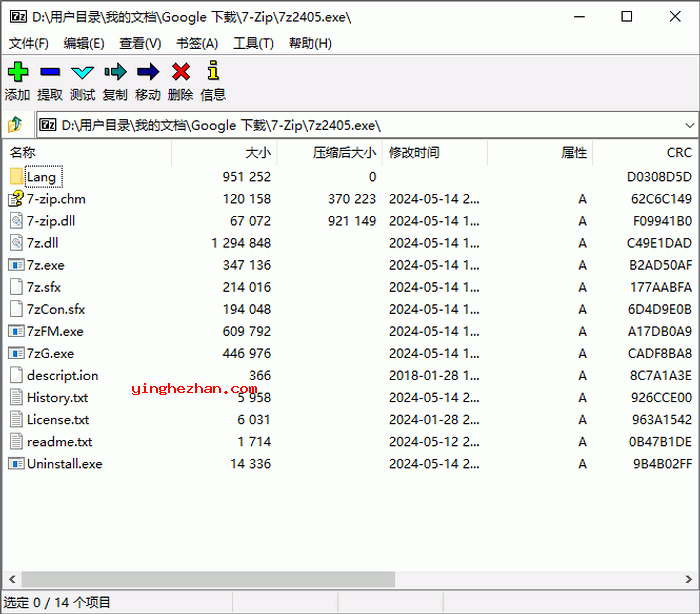Click the 7z.exe application icon
The width and height of the screenshot is (700, 614).
click(x=16, y=265)
